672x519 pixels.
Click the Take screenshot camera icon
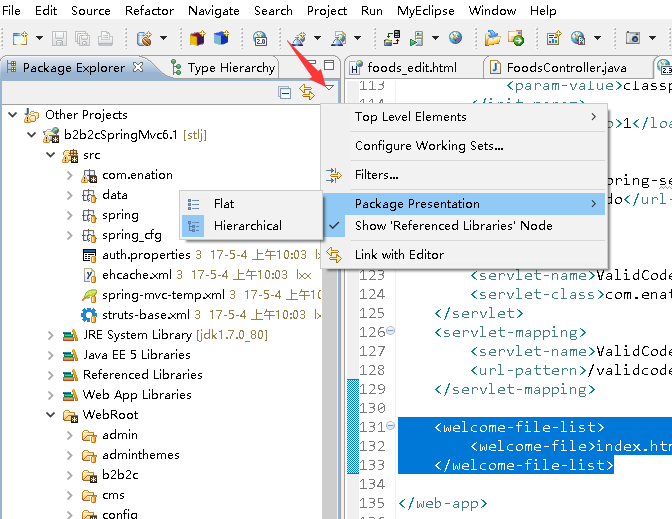pyautogui.click(x=633, y=38)
